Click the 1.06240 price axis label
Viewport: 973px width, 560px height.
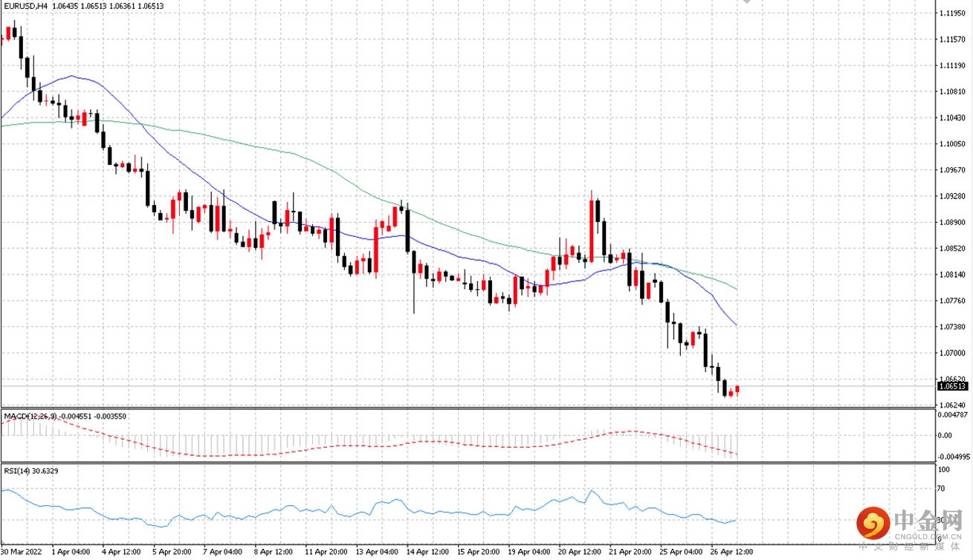952,406
